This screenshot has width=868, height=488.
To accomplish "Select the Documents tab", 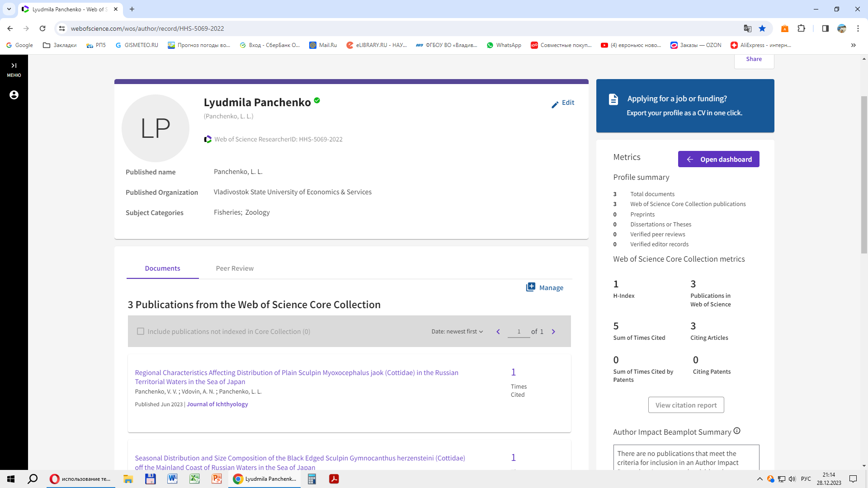I will coord(162,268).
